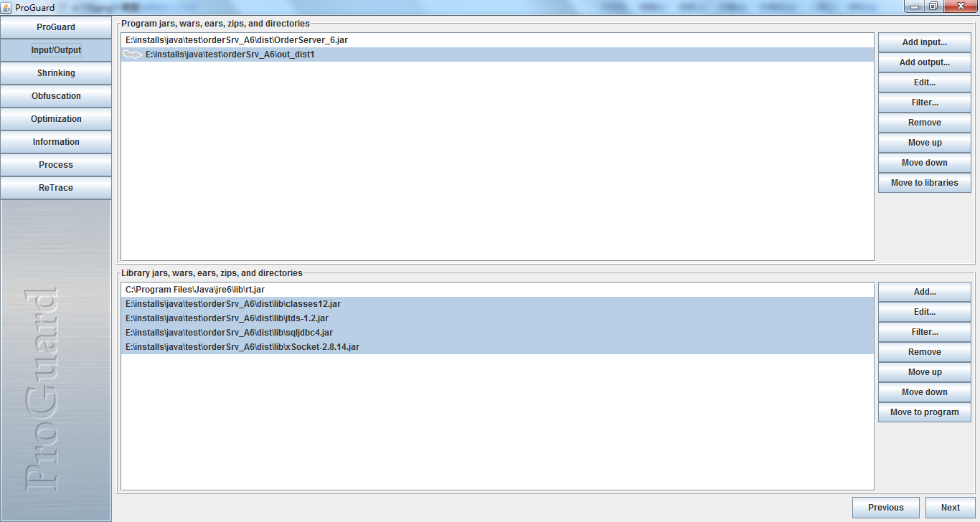980x522 pixels.
Task: Switch to the Input/Output tab
Action: coord(56,50)
